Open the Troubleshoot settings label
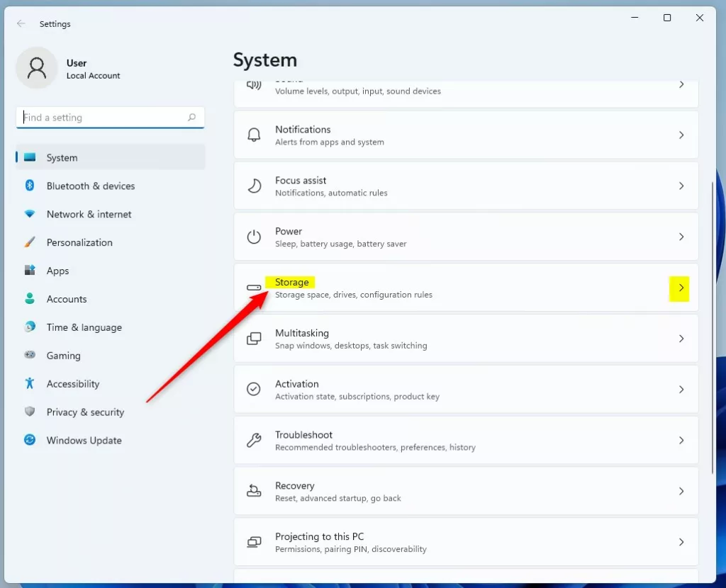 303,435
